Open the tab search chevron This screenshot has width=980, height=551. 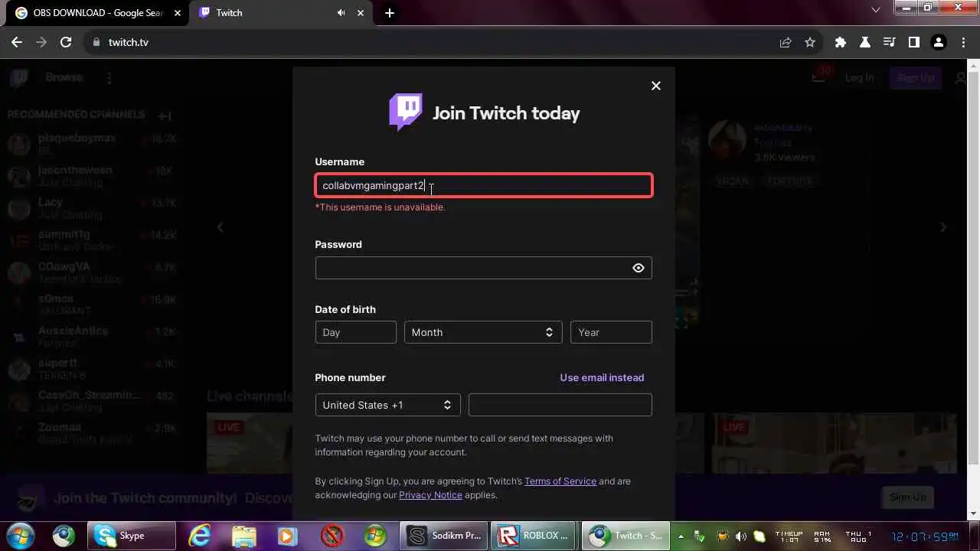coord(876,10)
